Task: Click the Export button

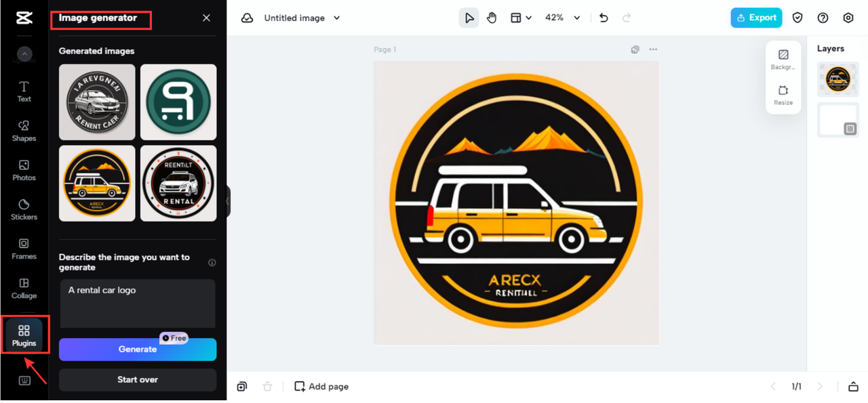Action: click(x=756, y=18)
